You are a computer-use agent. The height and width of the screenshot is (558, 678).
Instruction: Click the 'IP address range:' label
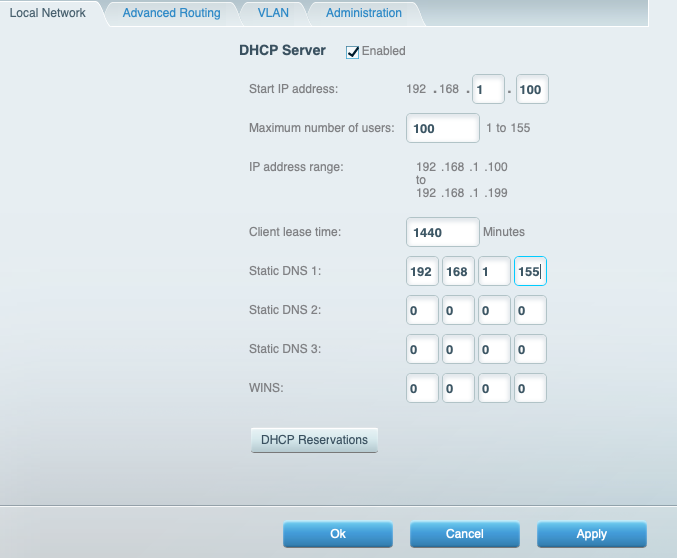tap(296, 167)
